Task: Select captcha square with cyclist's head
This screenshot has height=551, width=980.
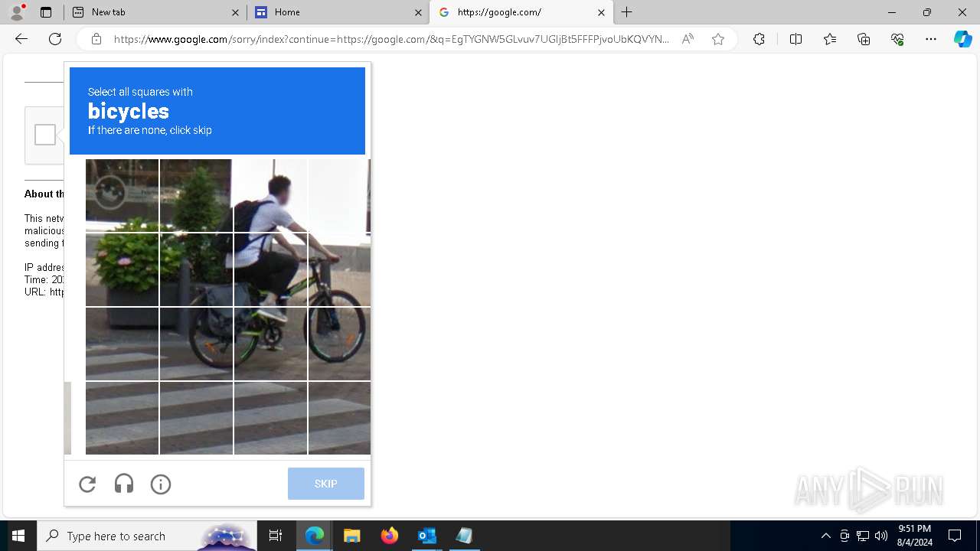Action: 270,195
